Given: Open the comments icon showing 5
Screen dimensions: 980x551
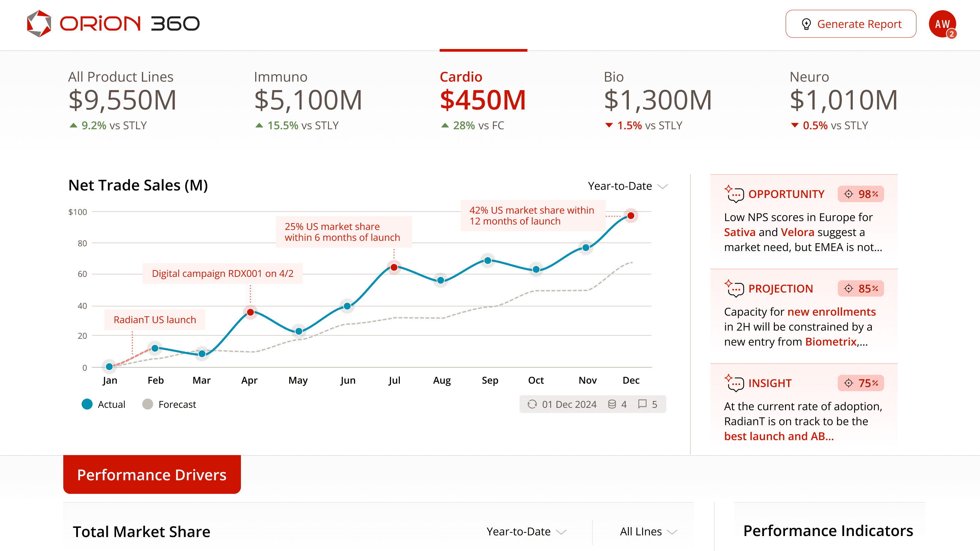Looking at the screenshot, I should pyautogui.click(x=642, y=404).
